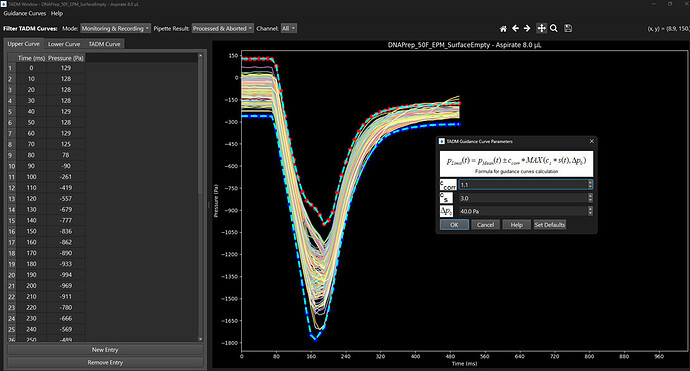Open the Mode Monitoring & Recording dropdown
Screen dimensions: 690x371
point(115,29)
